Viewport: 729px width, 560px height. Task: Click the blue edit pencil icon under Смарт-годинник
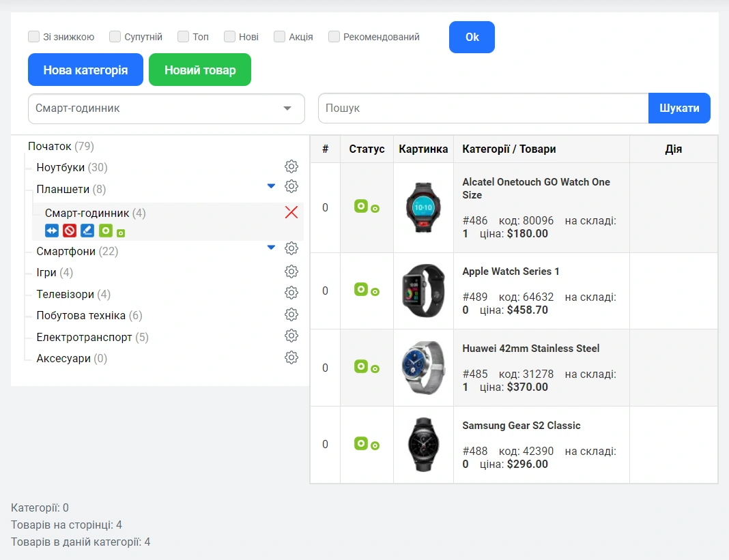87,231
